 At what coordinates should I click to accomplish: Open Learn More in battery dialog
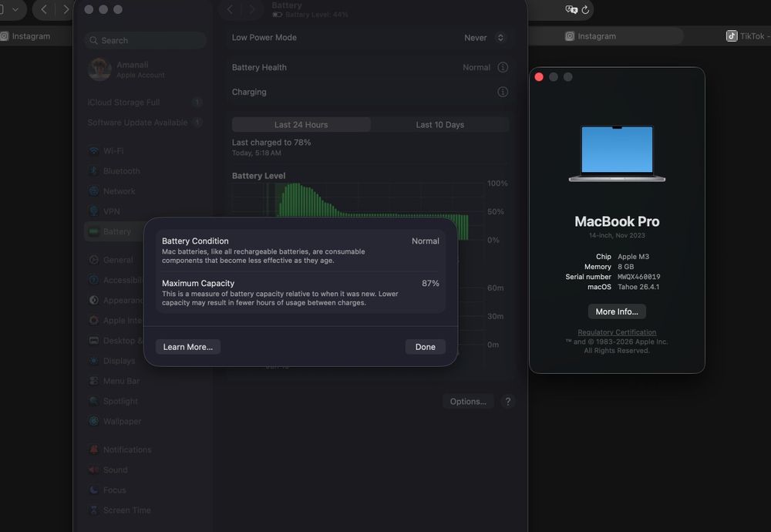[188, 347]
